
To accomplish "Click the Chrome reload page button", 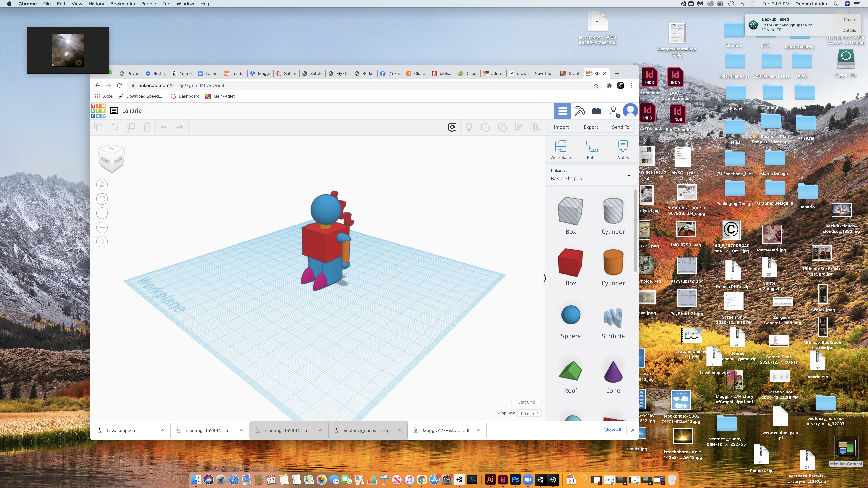I will (x=119, y=86).
